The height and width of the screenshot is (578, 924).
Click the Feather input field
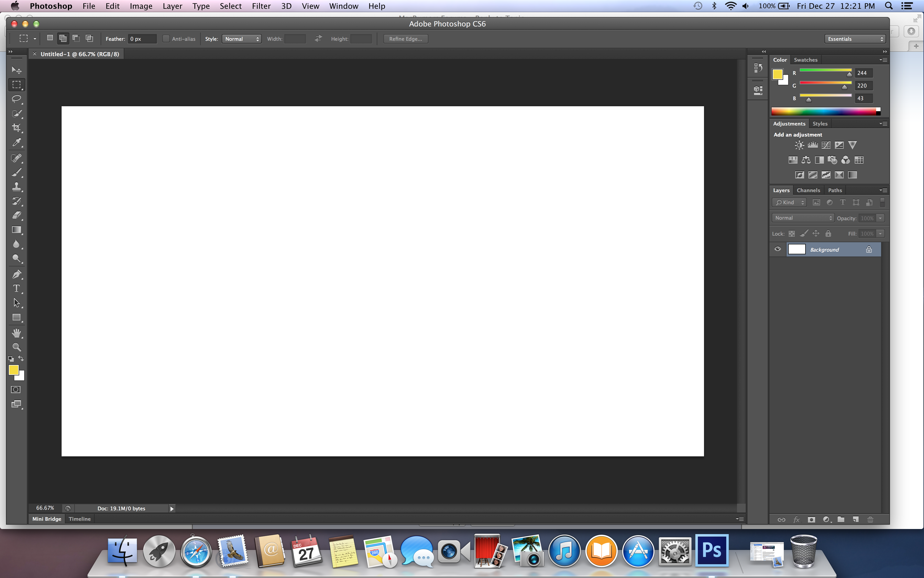(142, 39)
